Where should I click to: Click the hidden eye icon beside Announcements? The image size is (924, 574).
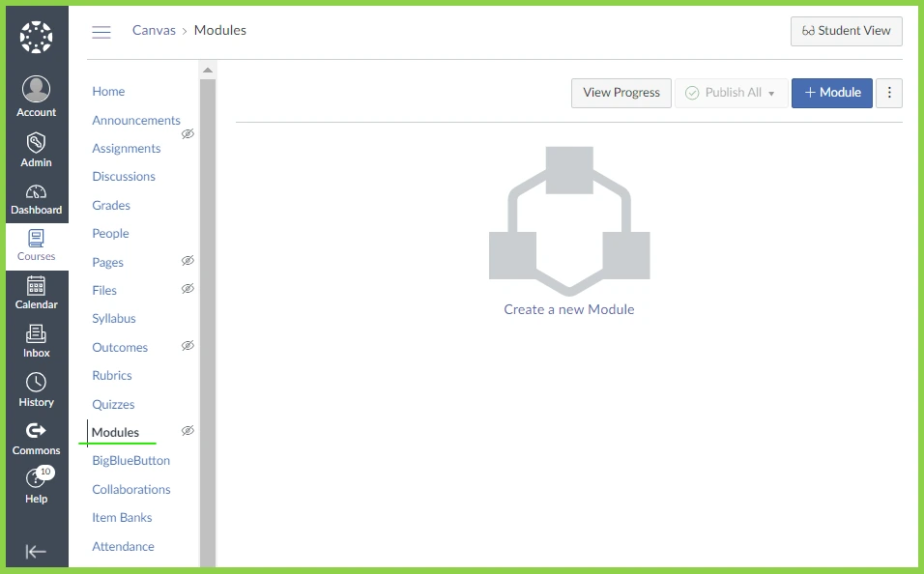coord(188,133)
